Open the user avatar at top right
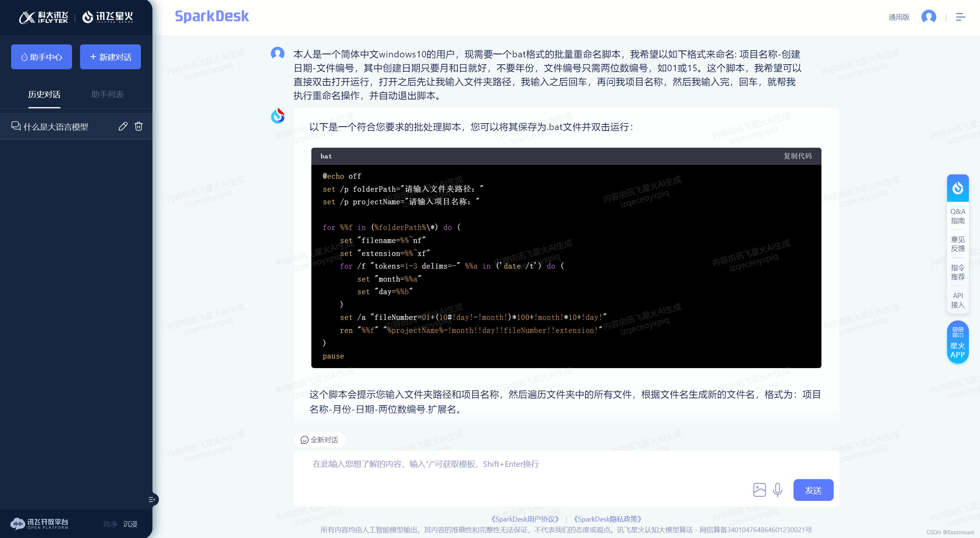 (x=928, y=17)
